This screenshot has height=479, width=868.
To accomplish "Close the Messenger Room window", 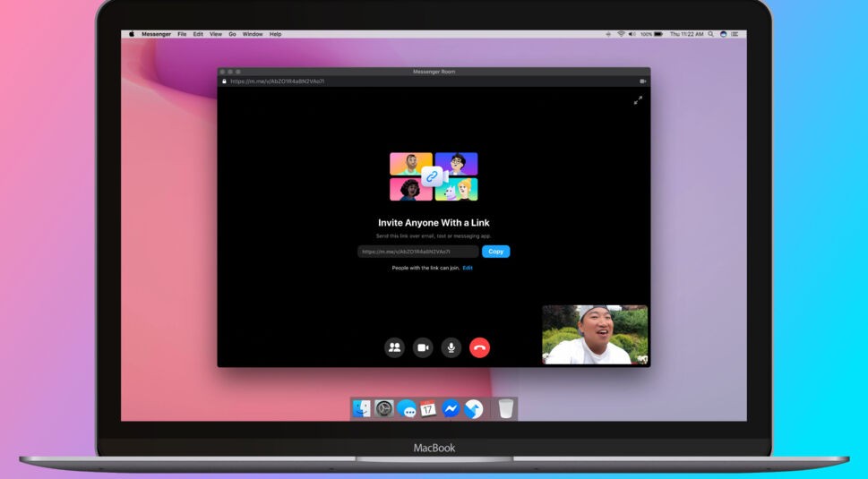I will (222, 72).
